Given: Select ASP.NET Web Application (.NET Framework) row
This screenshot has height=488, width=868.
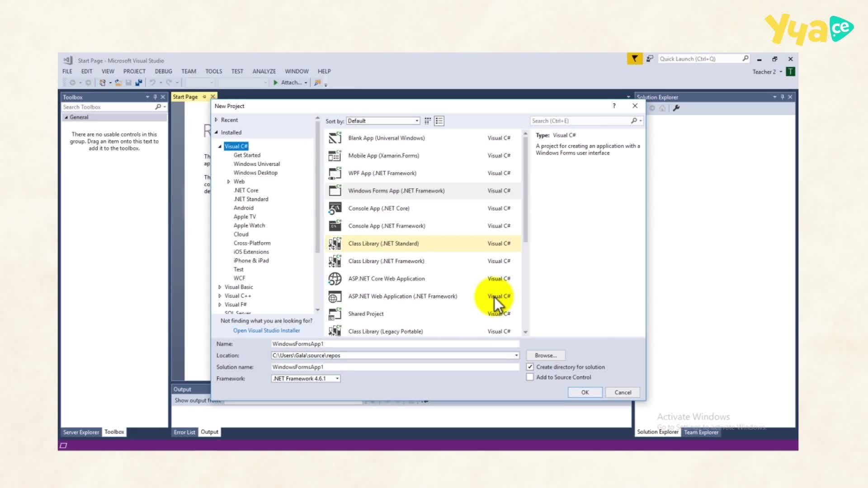Looking at the screenshot, I should point(423,296).
